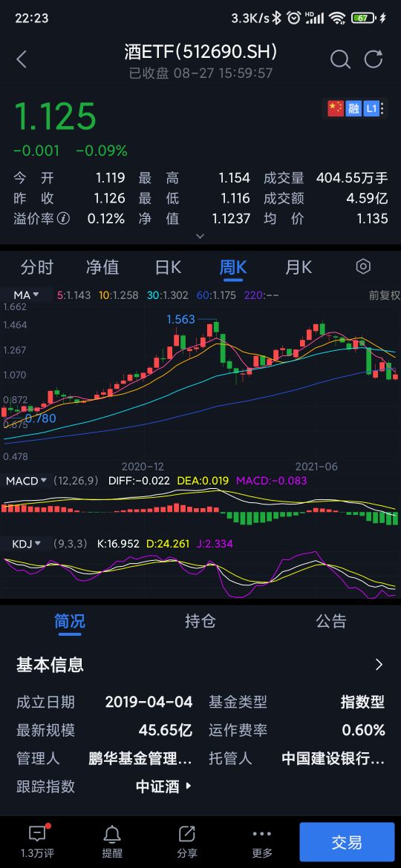
Task: Tap the current price 1.125
Action: coord(55,116)
